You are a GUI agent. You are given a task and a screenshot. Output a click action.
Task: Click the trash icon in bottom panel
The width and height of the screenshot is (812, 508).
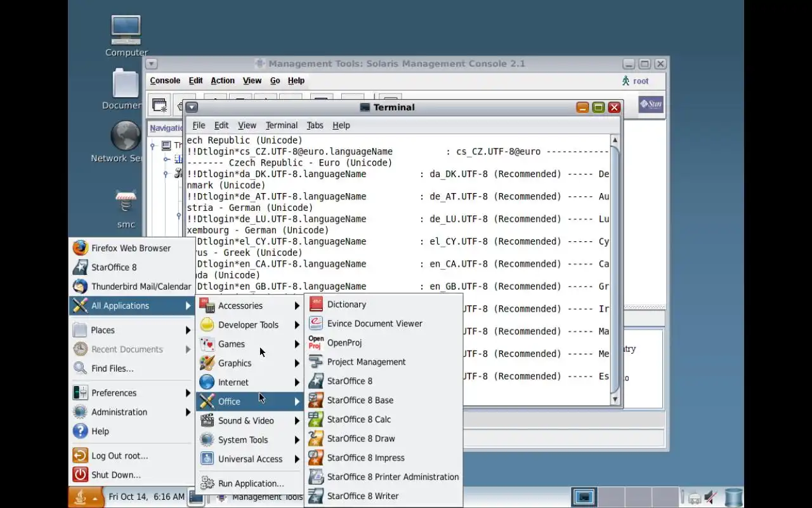tap(733, 497)
